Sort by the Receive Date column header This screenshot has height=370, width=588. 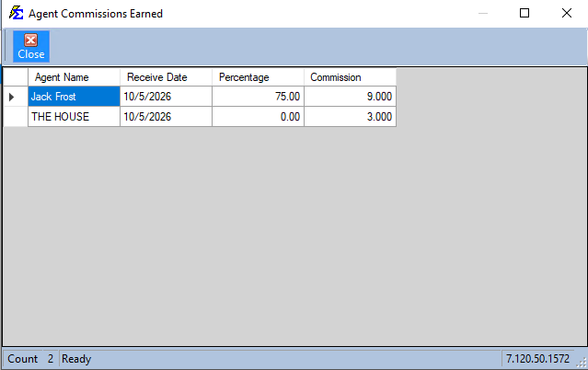coord(166,77)
